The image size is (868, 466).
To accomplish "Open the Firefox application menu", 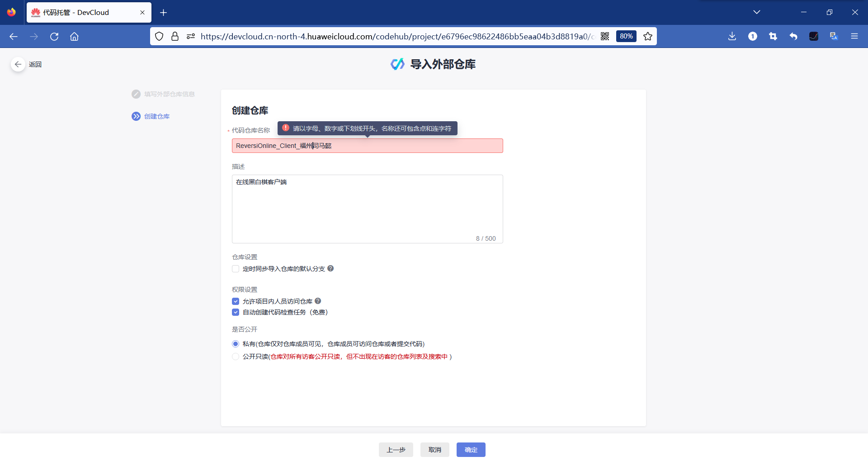I will coord(854,36).
